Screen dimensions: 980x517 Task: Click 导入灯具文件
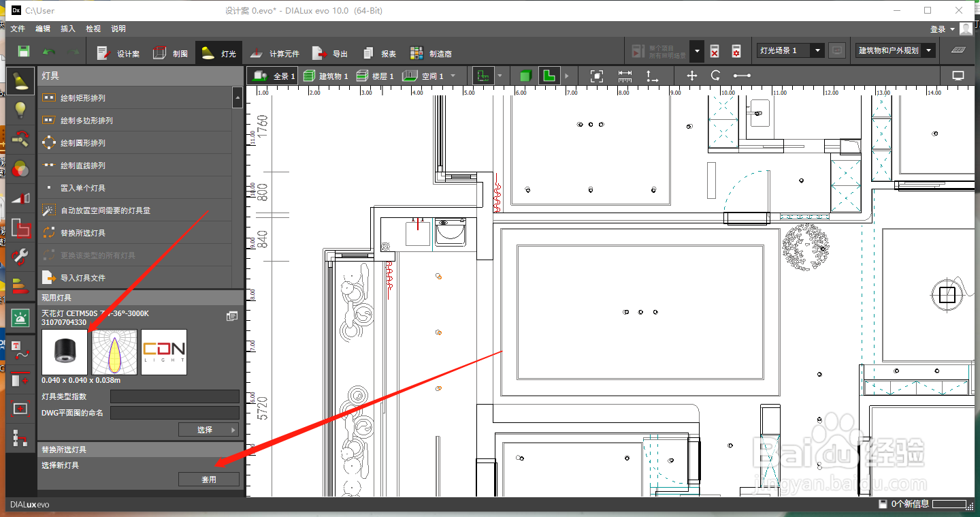click(135, 278)
